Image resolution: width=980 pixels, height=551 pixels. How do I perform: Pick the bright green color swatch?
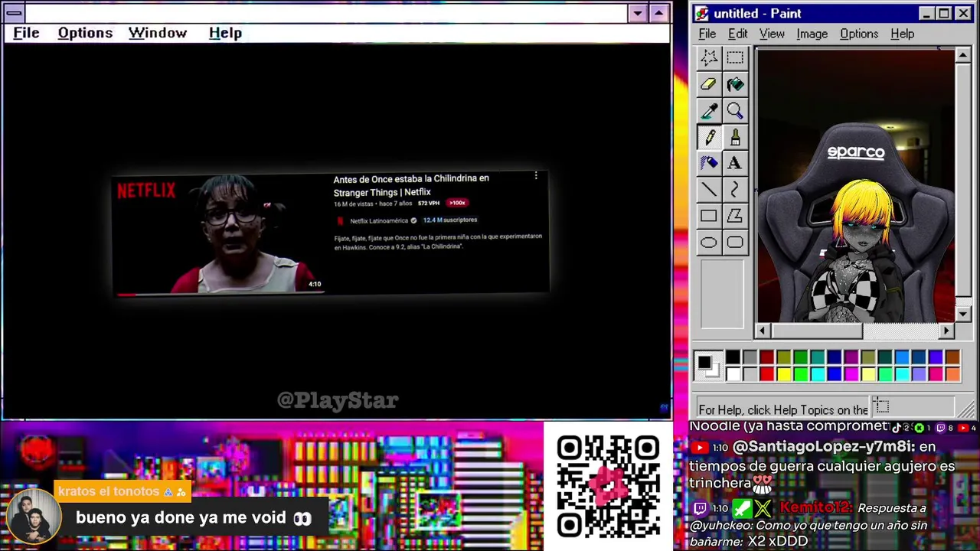point(801,374)
